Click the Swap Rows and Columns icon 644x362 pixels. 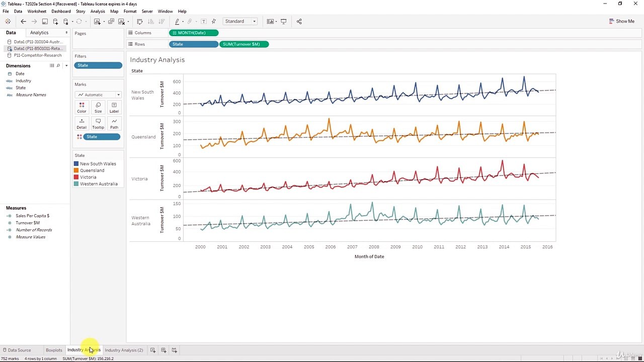[140, 22]
